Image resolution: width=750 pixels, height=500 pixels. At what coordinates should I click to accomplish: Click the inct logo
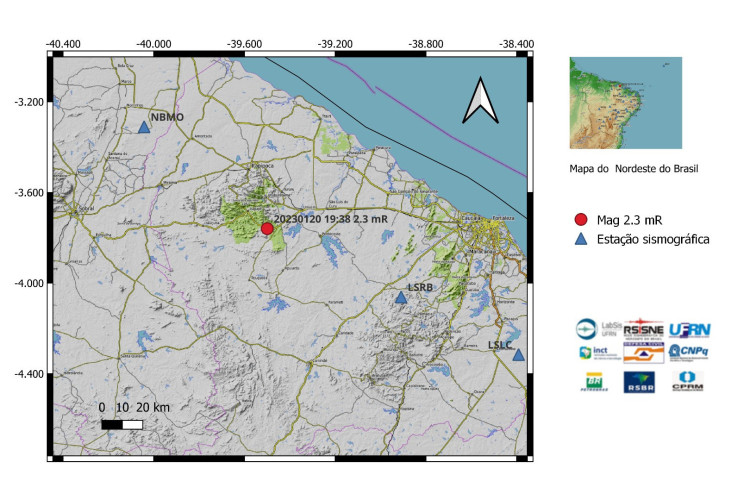(594, 352)
